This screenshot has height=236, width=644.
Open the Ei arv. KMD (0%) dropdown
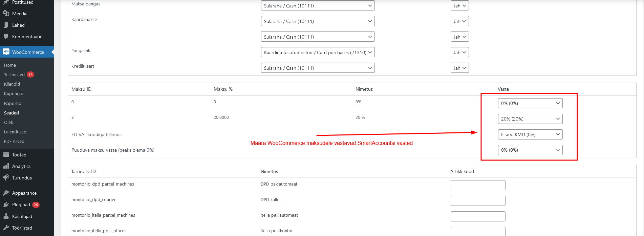click(530, 134)
